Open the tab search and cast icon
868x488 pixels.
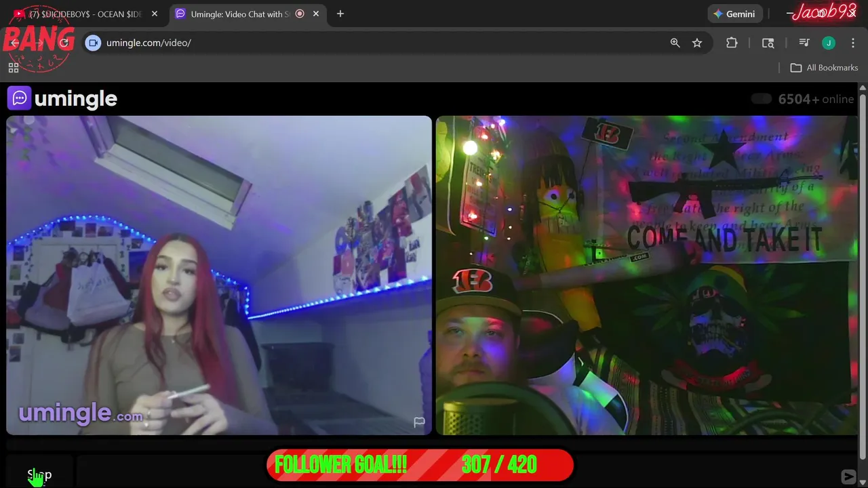[x=768, y=43]
